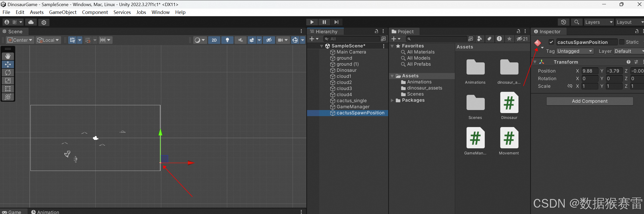644x214 pixels.
Task: Open Transform preset settings icon
Action: pos(636,62)
